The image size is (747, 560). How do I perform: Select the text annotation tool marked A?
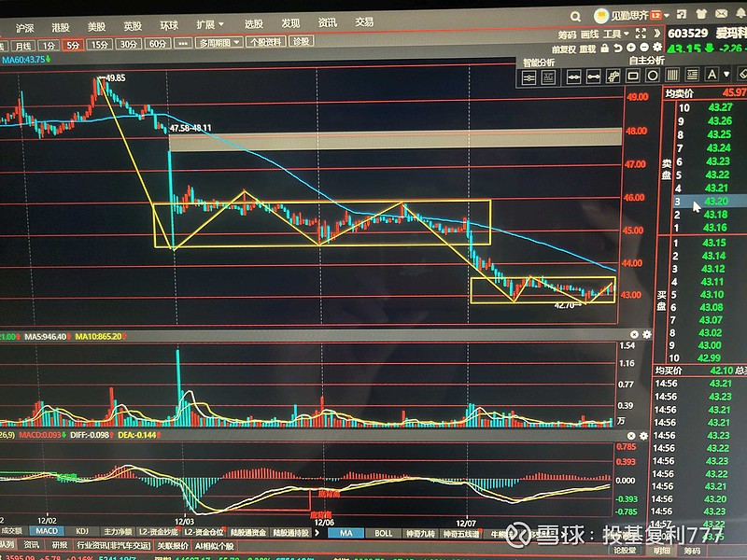coord(712,75)
